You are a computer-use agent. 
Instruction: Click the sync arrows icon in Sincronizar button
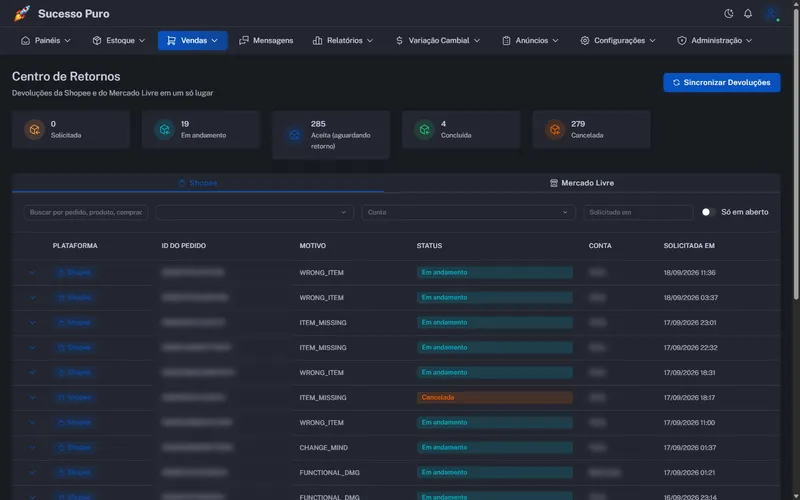tap(676, 83)
